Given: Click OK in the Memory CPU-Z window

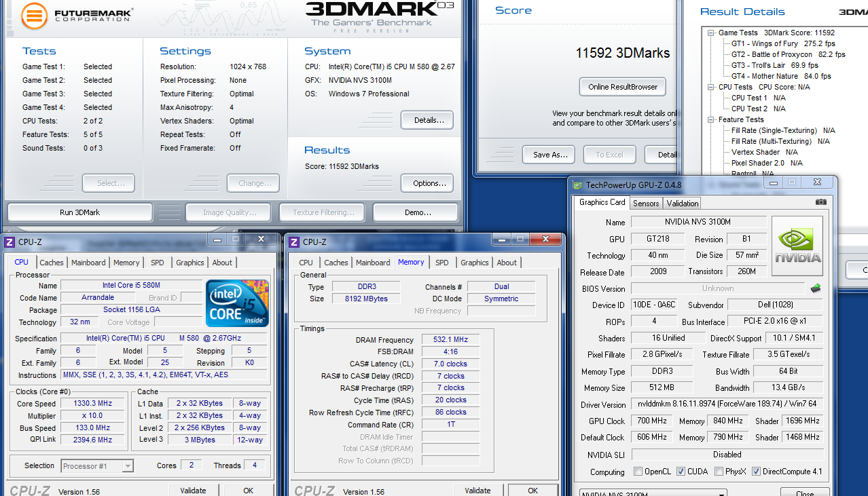Looking at the screenshot, I should coord(532,491).
